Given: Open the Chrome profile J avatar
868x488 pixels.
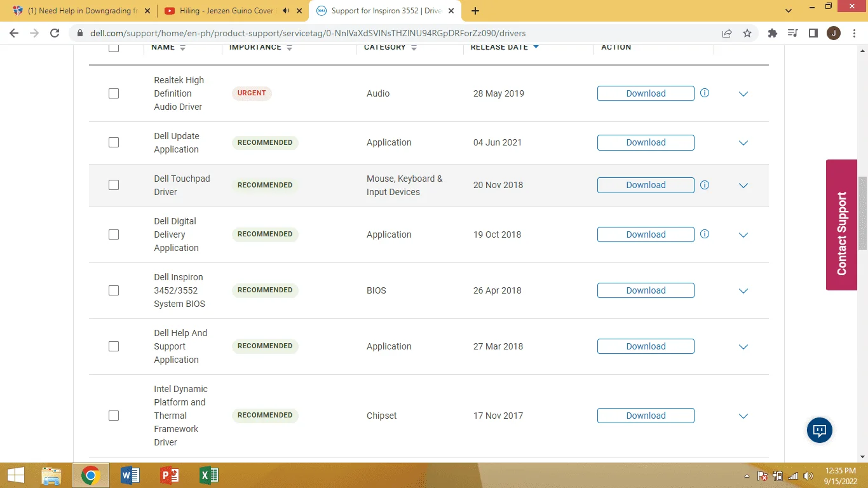Looking at the screenshot, I should click(833, 33).
